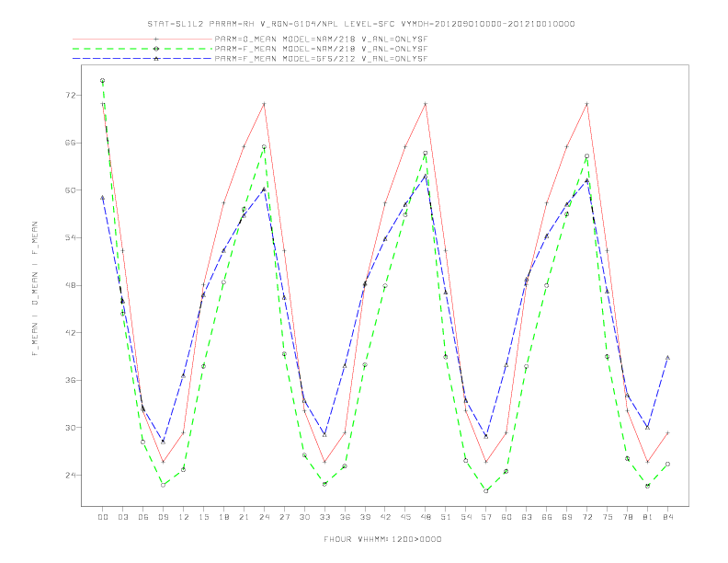Click the x-axis tick label 39
Viewport: 728px width, 563px height.
click(365, 517)
